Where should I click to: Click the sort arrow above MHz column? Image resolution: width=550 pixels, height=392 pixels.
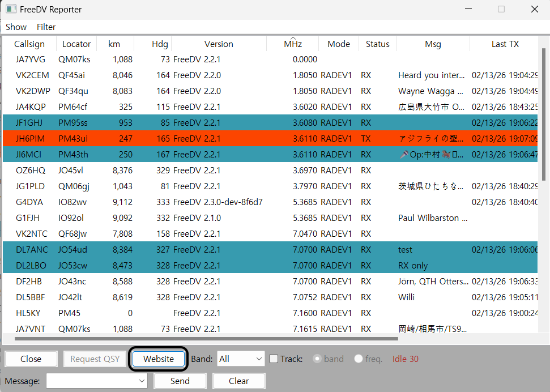(293, 38)
